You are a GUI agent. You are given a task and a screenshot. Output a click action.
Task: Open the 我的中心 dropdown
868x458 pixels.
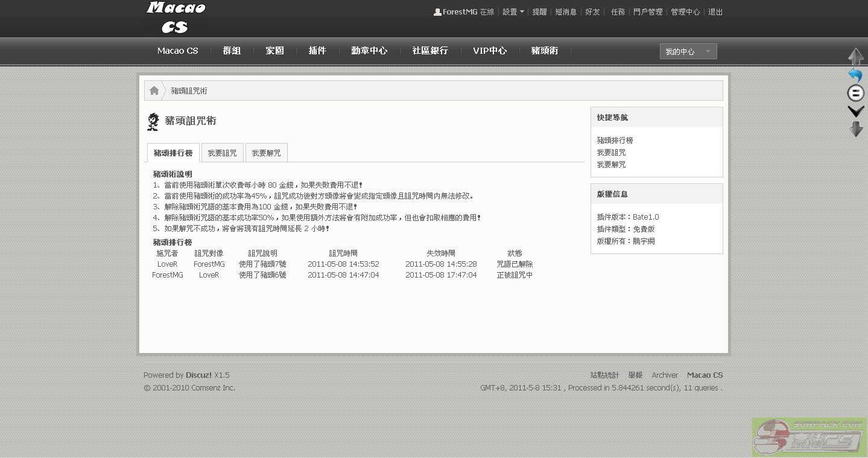pos(688,51)
